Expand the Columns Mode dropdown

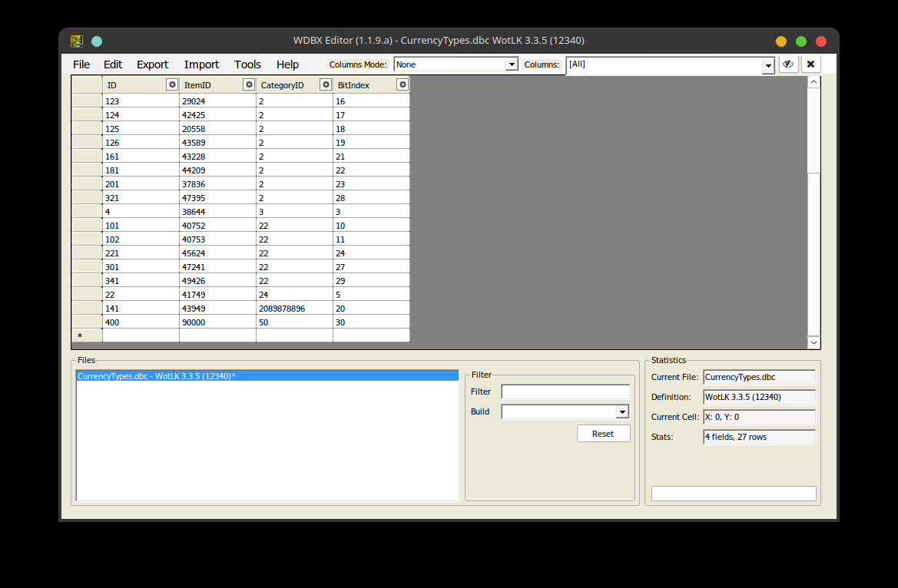[512, 65]
